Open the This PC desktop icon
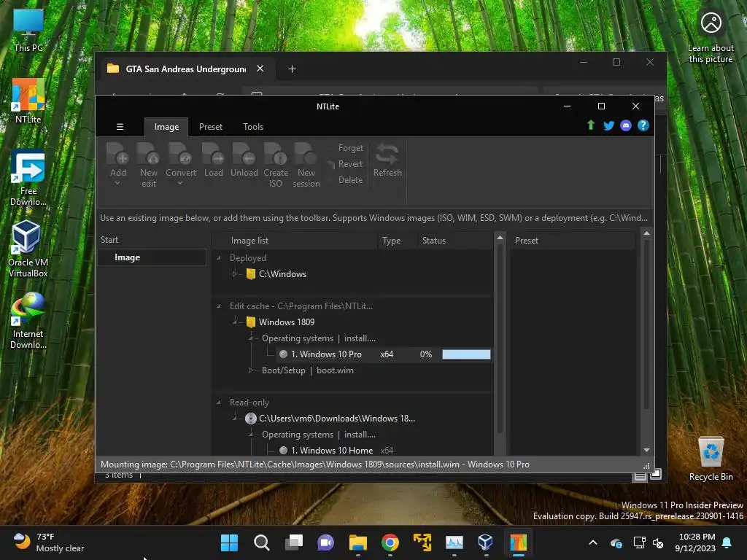This screenshot has height=560, width=747. [28, 29]
